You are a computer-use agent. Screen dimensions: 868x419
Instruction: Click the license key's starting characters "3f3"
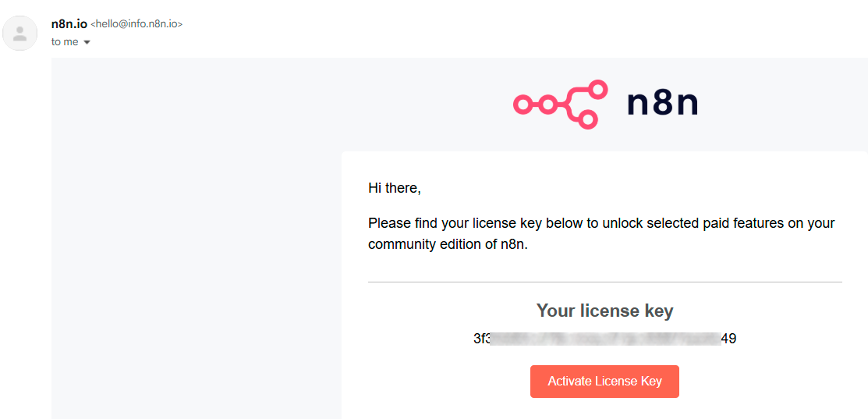click(x=482, y=339)
